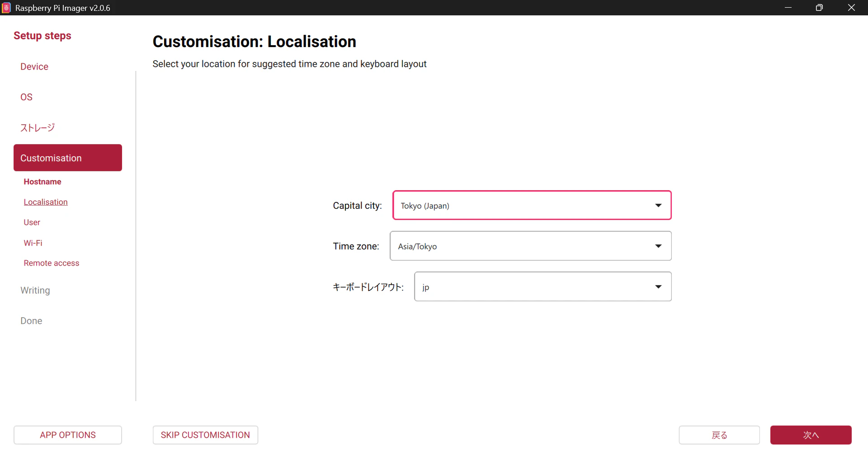Click the 'Select your location' description text
868x454 pixels.
[289, 64]
